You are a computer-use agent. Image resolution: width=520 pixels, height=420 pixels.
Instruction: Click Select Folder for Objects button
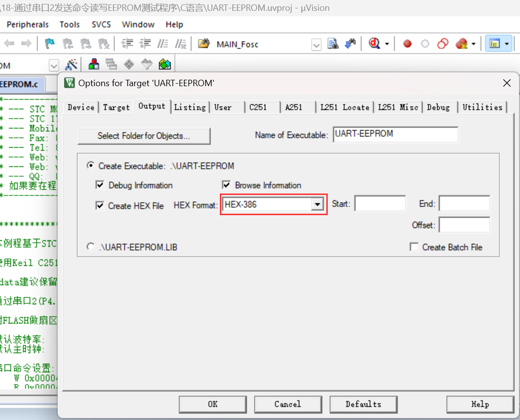point(144,136)
